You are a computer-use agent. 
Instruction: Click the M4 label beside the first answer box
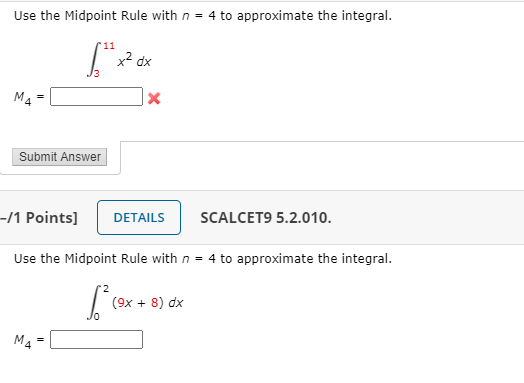pyautogui.click(x=23, y=98)
